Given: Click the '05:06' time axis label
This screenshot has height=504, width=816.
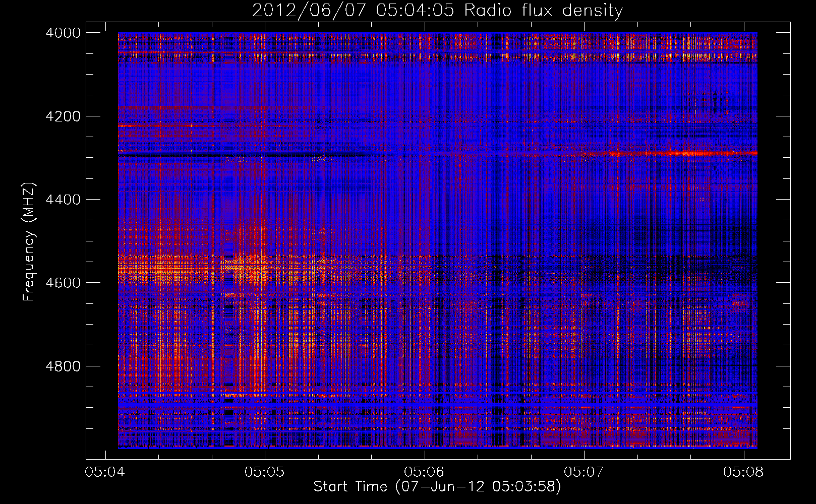Looking at the screenshot, I should pyautogui.click(x=424, y=472).
